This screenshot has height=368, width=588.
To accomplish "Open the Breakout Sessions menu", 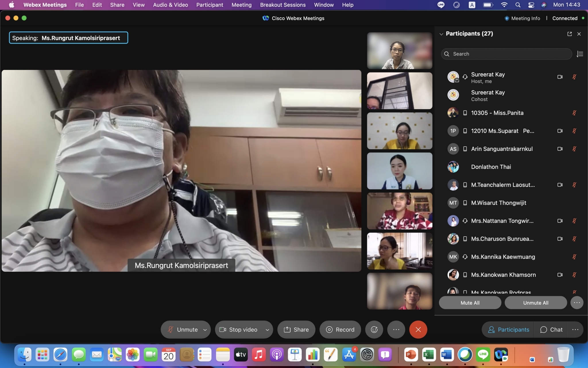I will (x=283, y=5).
